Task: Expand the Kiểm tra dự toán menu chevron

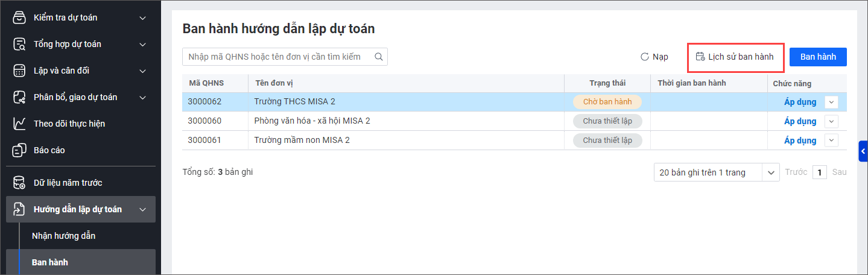Action: click(143, 17)
